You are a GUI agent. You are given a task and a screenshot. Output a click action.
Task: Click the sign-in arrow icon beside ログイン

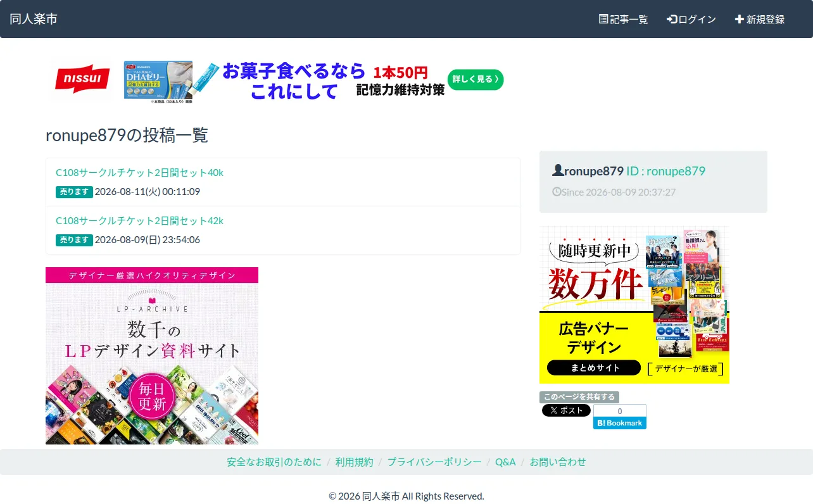point(672,19)
